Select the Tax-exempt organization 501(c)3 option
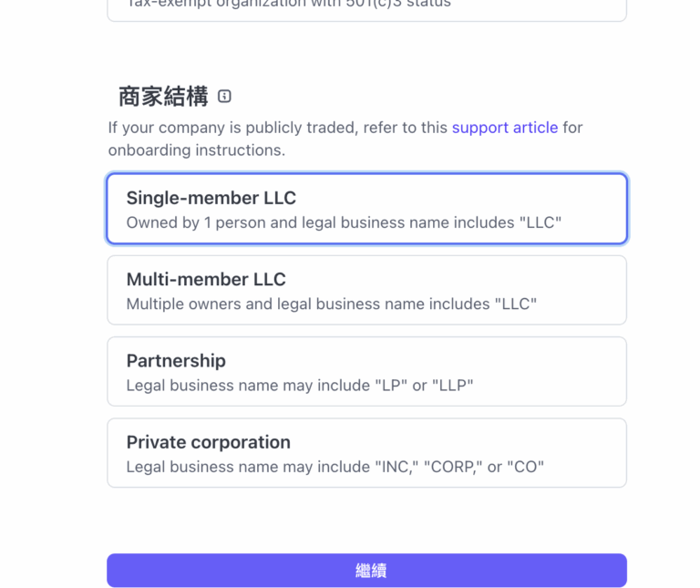This screenshot has height=588, width=700. pos(366,7)
